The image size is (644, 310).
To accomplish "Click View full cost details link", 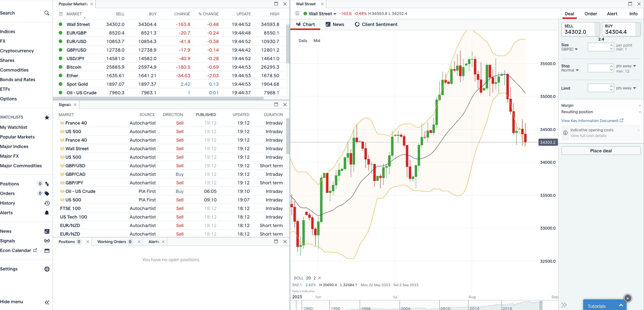I will 588,136.
